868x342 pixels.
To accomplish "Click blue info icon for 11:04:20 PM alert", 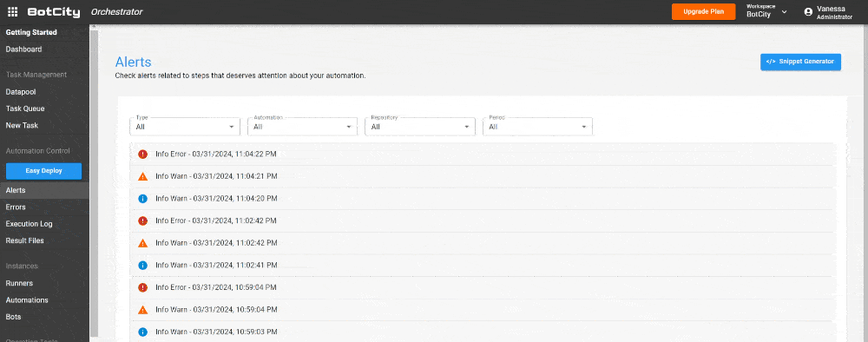I will click(x=142, y=198).
